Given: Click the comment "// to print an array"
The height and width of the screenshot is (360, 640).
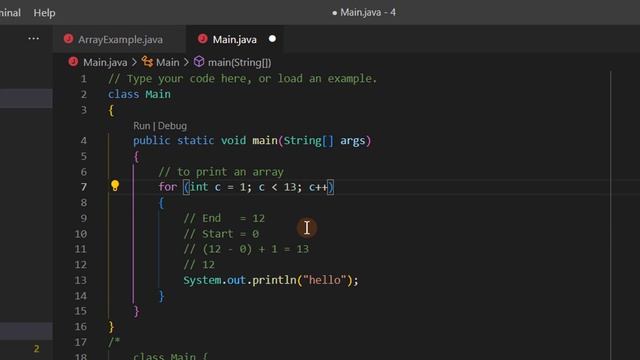Looking at the screenshot, I should point(221,172).
